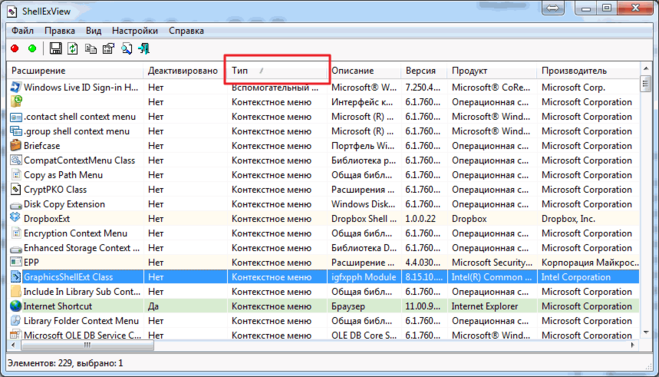The width and height of the screenshot is (659, 377).
Task: Click the red disable-selected-items icon
Action: 15,49
